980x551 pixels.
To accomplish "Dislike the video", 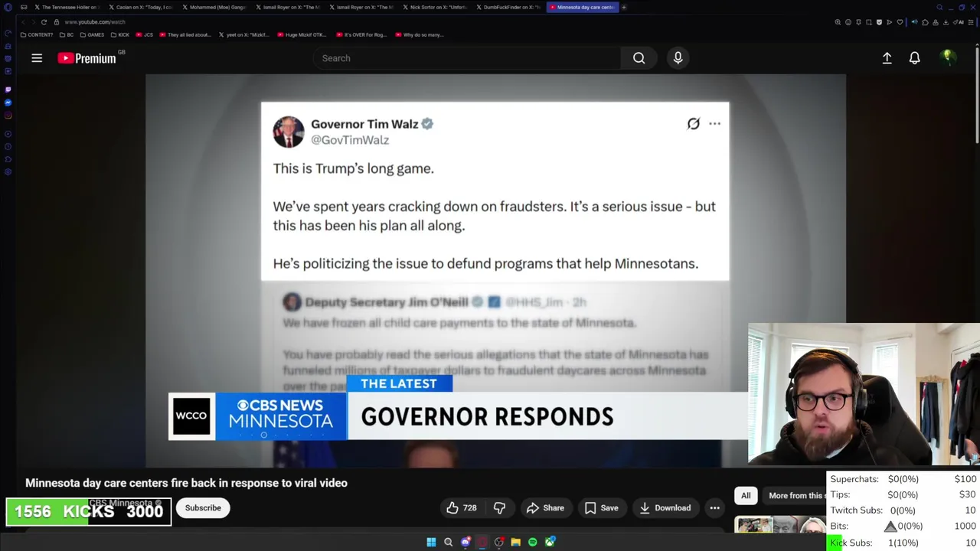I will tap(499, 508).
